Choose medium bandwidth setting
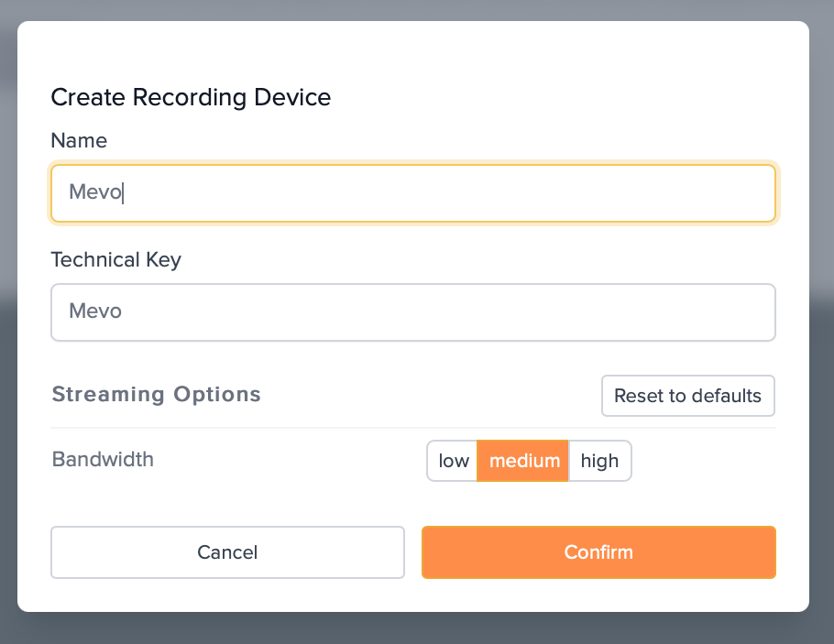 pyautogui.click(x=523, y=461)
